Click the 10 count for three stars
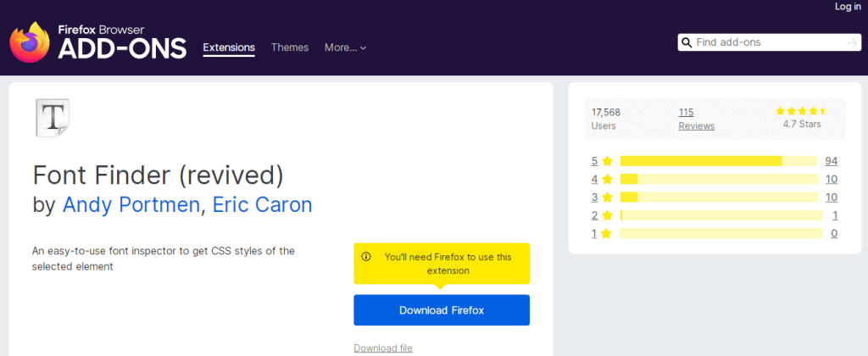Image resolution: width=868 pixels, height=356 pixels. point(831,197)
